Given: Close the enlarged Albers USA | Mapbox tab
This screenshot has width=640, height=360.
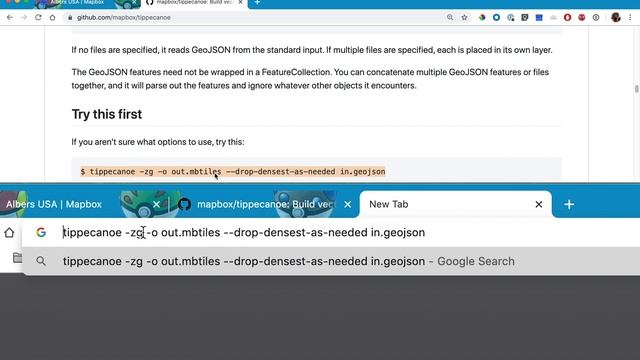Looking at the screenshot, I should pos(156,204).
